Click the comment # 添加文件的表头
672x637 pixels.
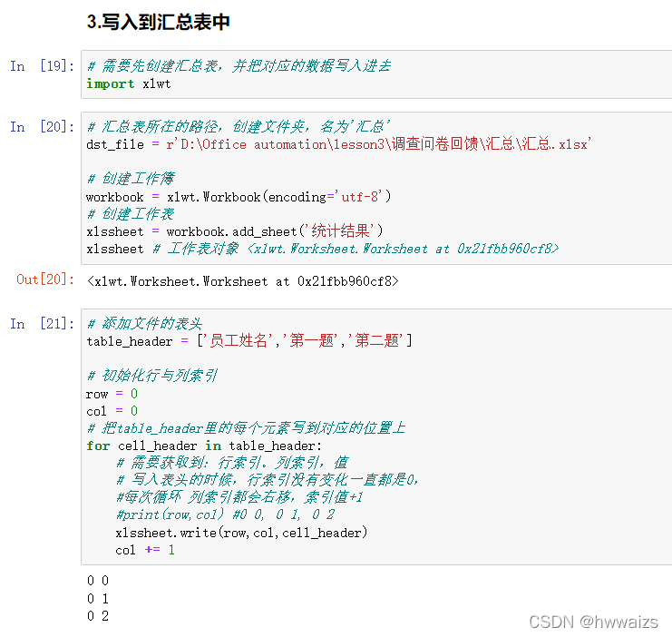point(144,323)
